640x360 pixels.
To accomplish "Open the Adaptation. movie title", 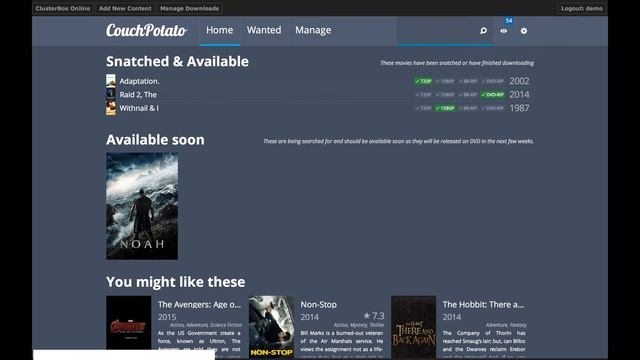I will 139,81.
